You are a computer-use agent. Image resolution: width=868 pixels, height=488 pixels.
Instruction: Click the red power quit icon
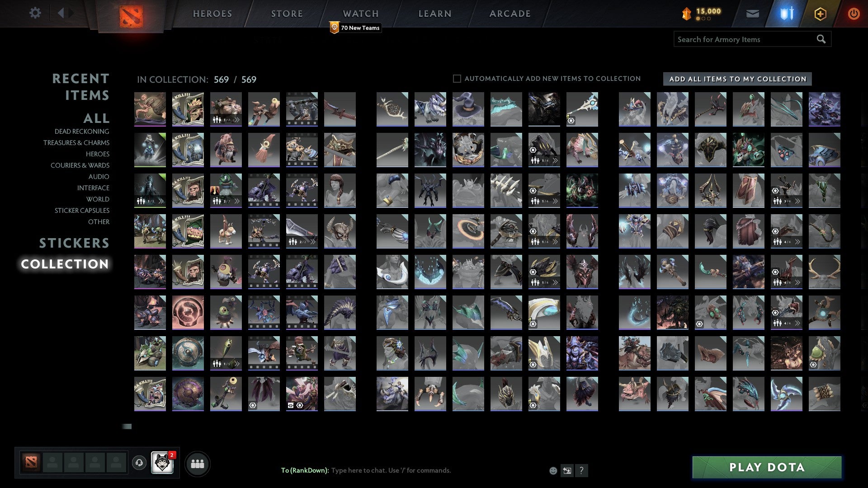[x=854, y=14]
